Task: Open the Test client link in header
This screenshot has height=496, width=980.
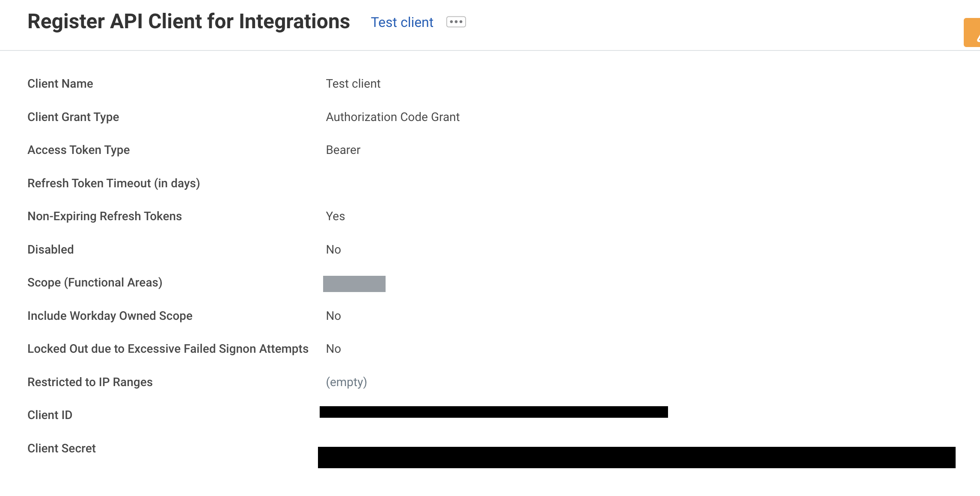Action: (402, 22)
